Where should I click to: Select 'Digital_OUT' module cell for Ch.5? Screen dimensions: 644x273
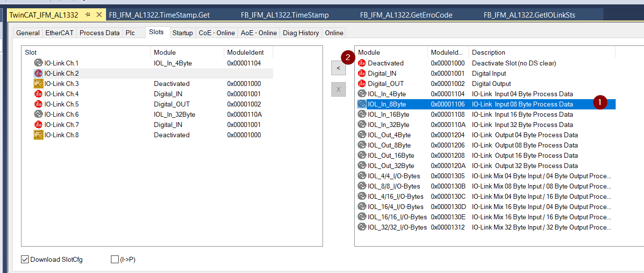coord(172,104)
